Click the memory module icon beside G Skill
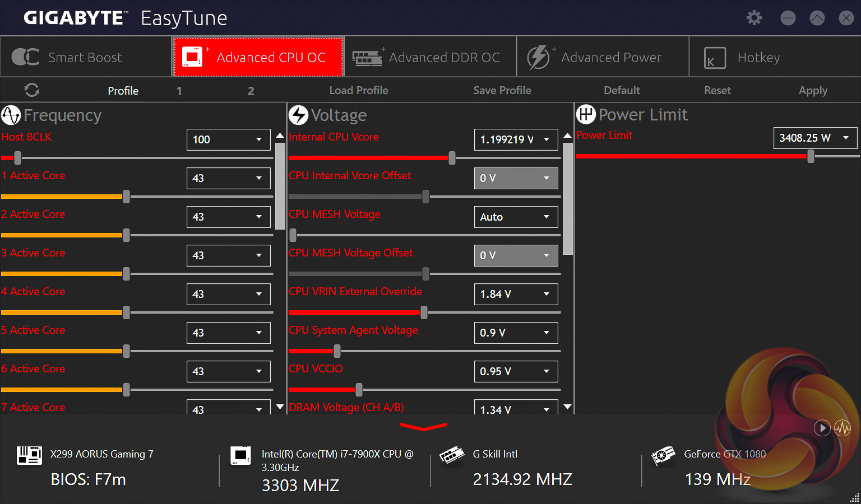The image size is (861, 504). pyautogui.click(x=452, y=455)
